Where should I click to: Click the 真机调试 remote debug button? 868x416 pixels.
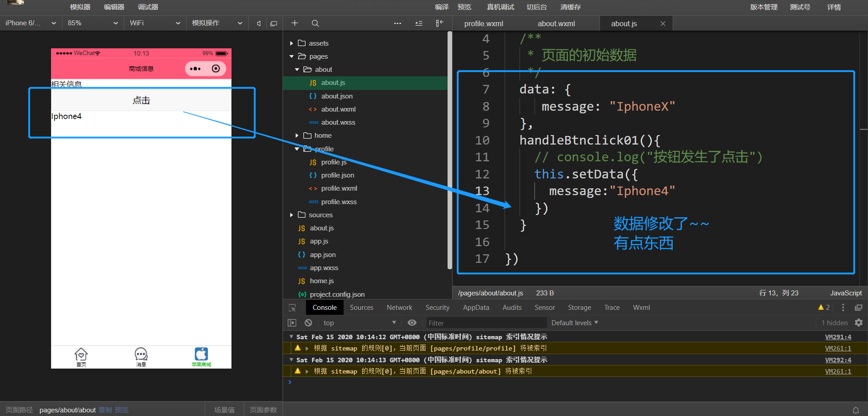coord(500,7)
